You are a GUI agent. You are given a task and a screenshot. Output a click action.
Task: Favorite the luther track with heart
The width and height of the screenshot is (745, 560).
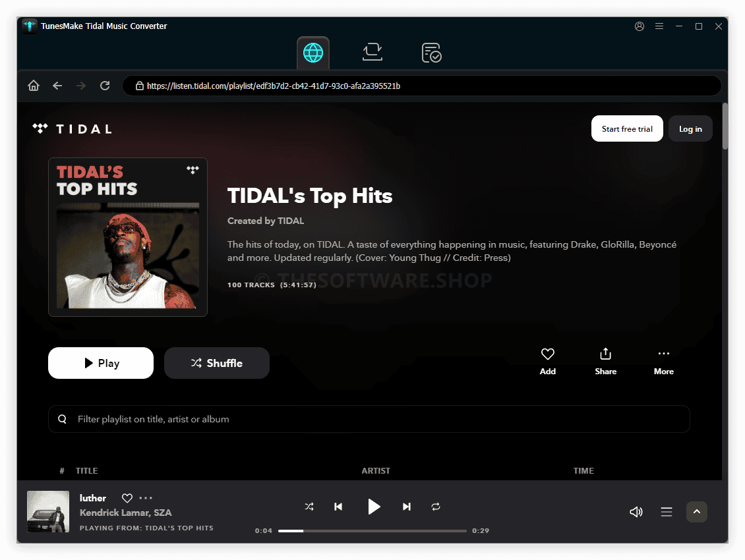pyautogui.click(x=127, y=498)
